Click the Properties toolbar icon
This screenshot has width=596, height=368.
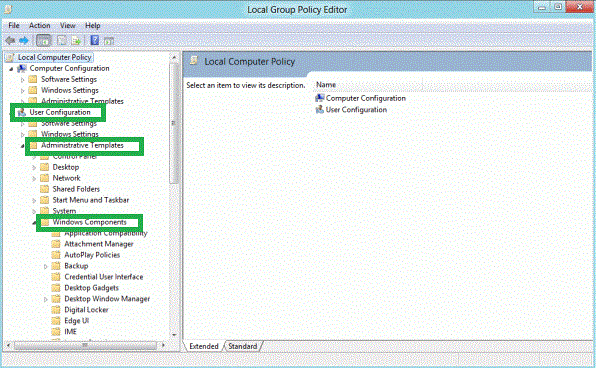coord(62,40)
